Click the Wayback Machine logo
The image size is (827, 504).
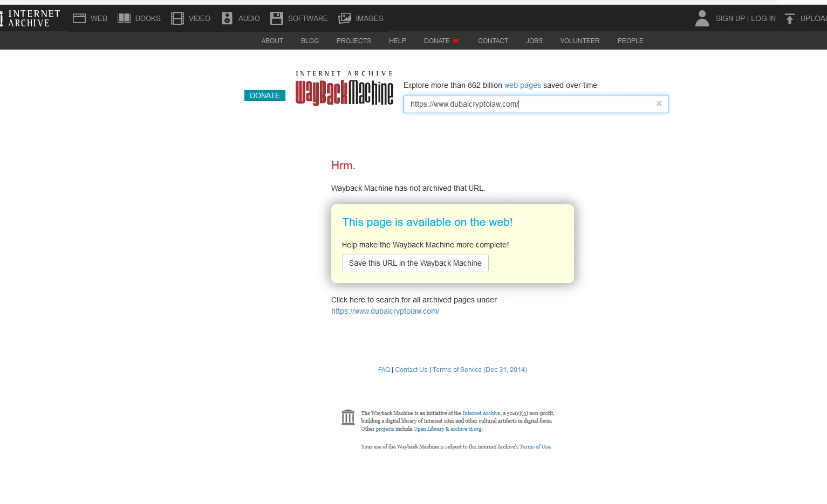(x=344, y=88)
